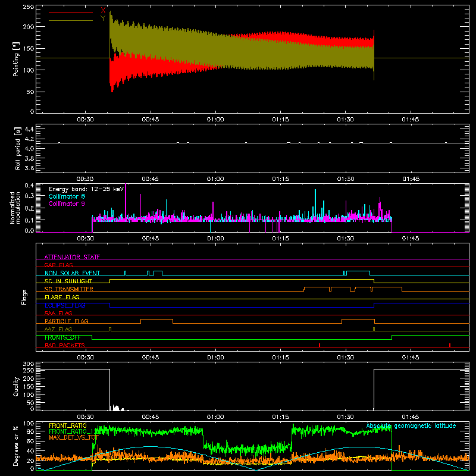This screenshot has height=476, width=476.
Task: Click the Collimator 8 legend label
Action: (67, 196)
